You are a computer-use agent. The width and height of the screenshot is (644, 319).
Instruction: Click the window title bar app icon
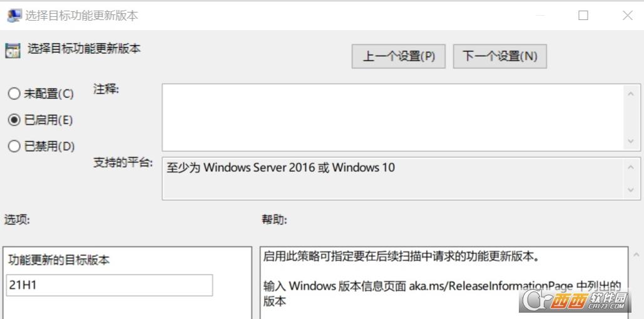pyautogui.click(x=14, y=16)
